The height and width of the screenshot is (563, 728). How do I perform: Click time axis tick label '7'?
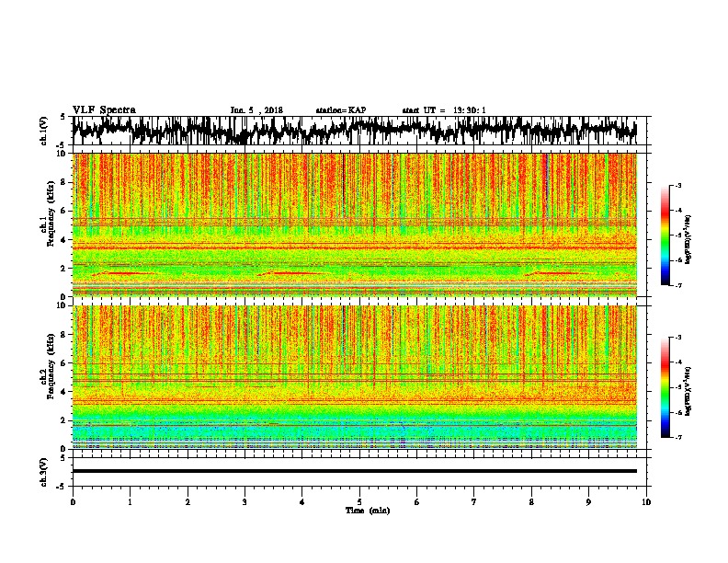pyautogui.click(x=474, y=502)
